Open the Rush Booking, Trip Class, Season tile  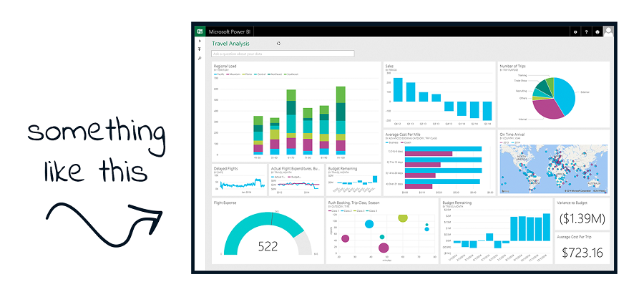point(382,231)
